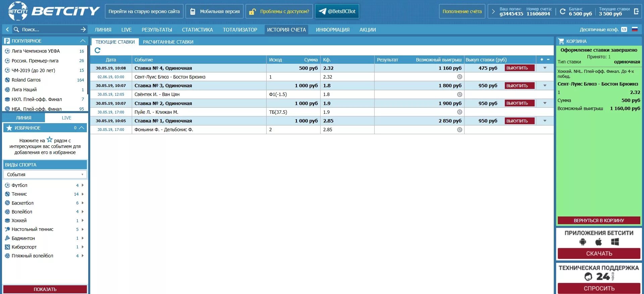This screenshot has height=294, width=644.
Task: Select the Текущие ставки tab
Action: click(115, 42)
